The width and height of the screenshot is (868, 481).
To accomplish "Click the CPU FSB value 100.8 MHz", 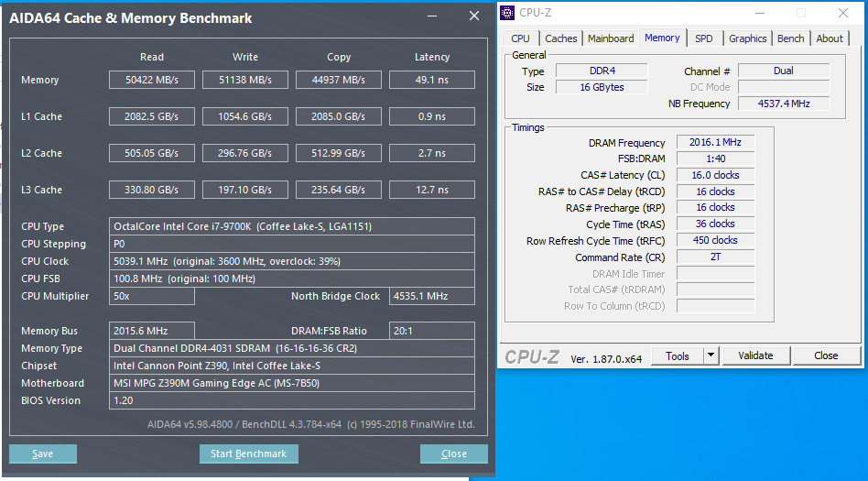I will (292, 279).
